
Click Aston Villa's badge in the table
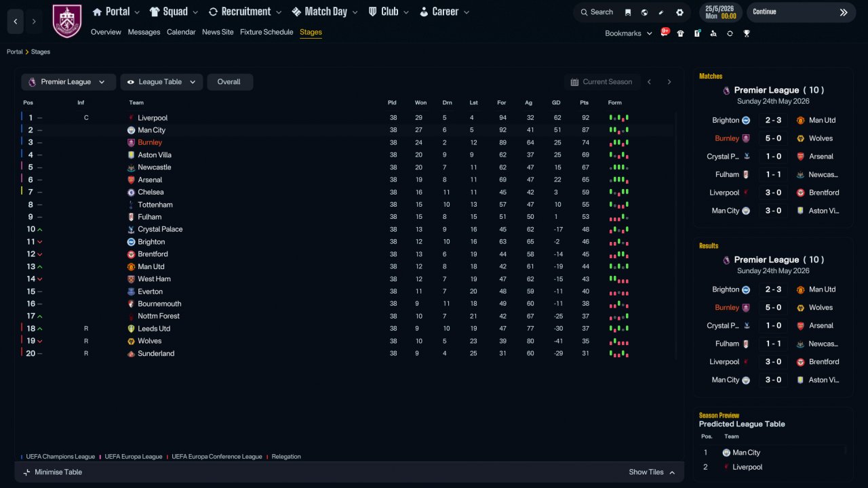tap(131, 155)
